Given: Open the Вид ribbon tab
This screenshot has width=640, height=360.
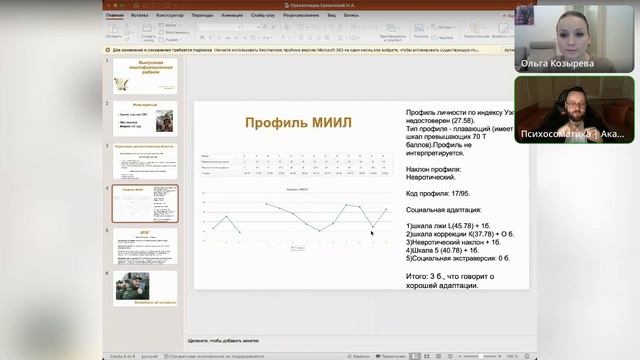Looking at the screenshot, I should [331, 15].
